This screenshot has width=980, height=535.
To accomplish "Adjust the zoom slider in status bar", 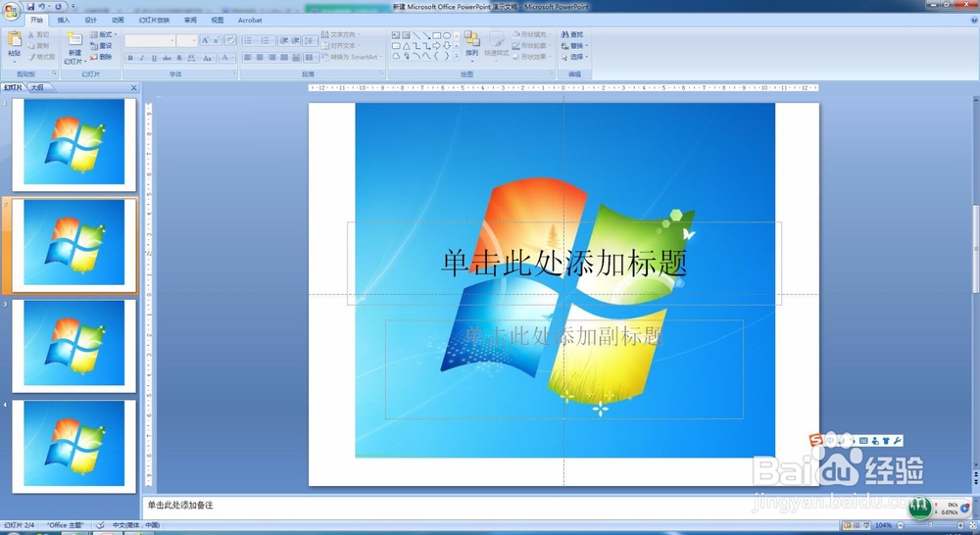I will click(931, 525).
